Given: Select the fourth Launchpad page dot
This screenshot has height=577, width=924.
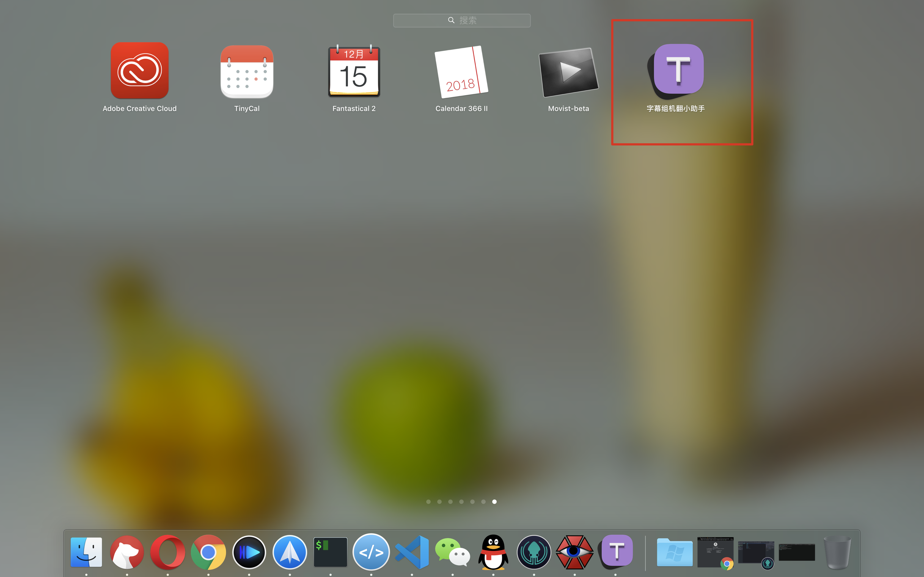Looking at the screenshot, I should pos(461,502).
